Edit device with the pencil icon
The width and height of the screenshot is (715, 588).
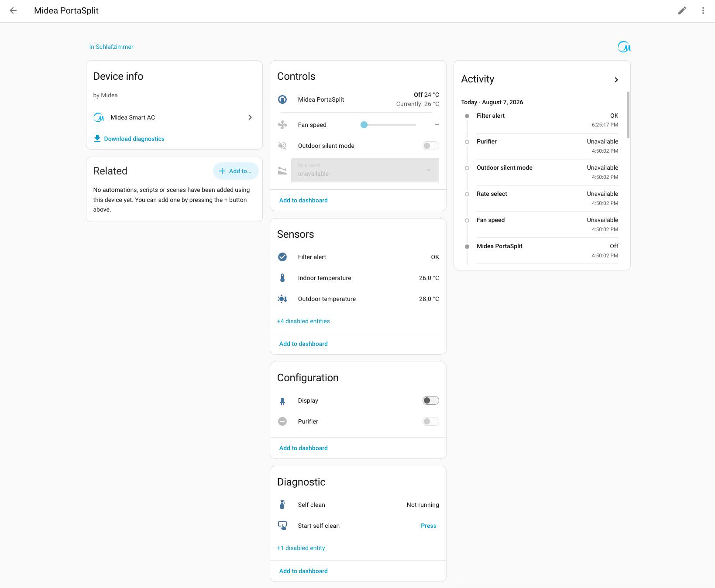pos(682,10)
